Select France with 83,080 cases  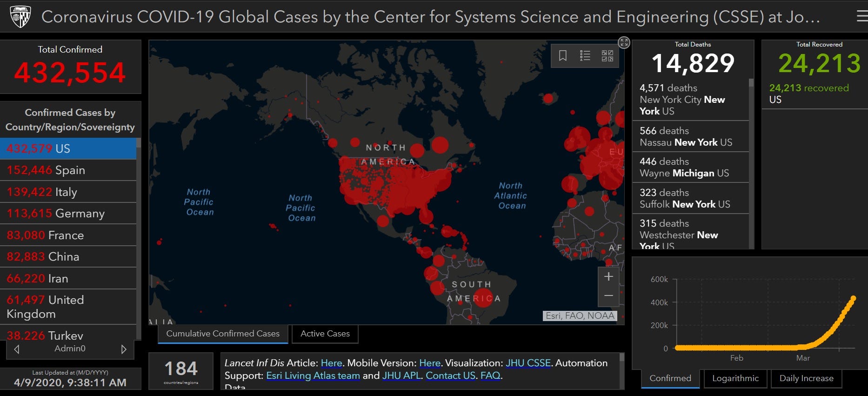[x=68, y=235]
